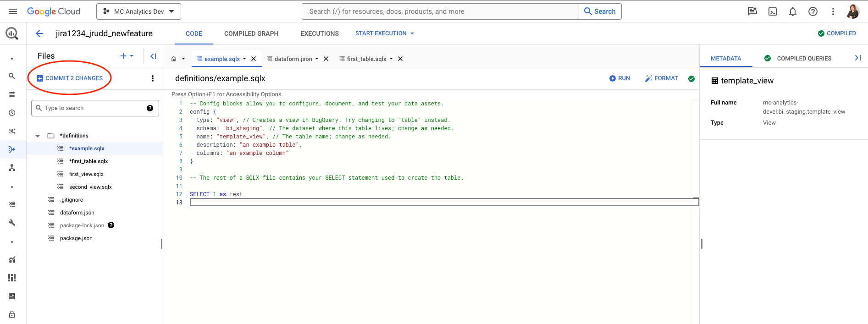Switch to the Executions tab
The width and height of the screenshot is (868, 324).
[320, 33]
